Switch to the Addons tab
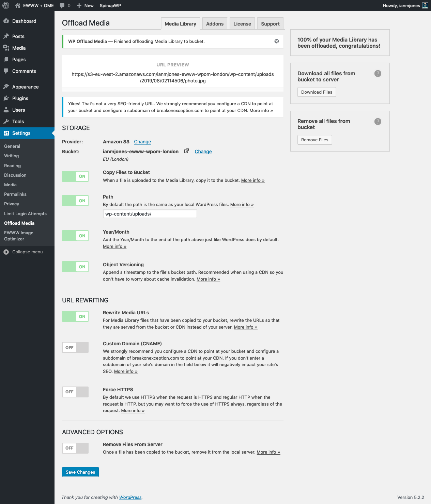This screenshot has width=431, height=504. pyautogui.click(x=215, y=24)
